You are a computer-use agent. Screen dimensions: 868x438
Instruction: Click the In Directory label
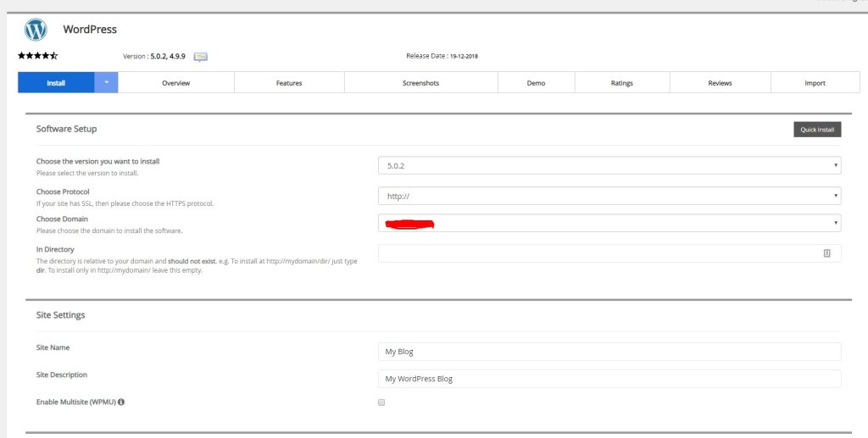(x=55, y=249)
